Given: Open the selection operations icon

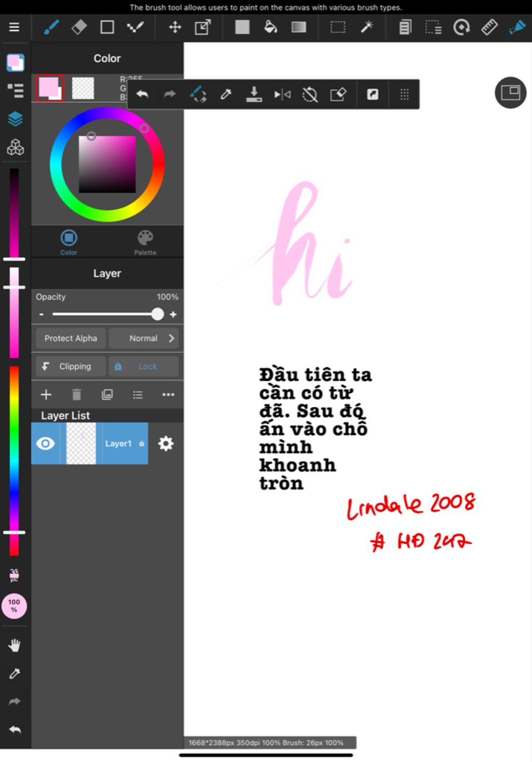Looking at the screenshot, I should 433,27.
